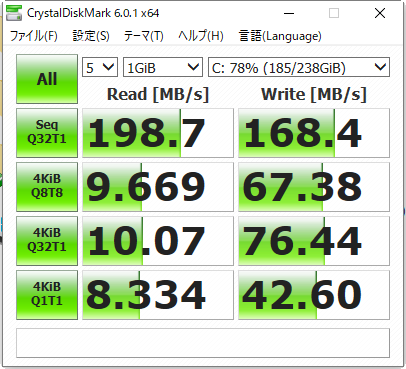Start the 4KiB Q8T8 test
406x369 pixels.
tap(47, 187)
